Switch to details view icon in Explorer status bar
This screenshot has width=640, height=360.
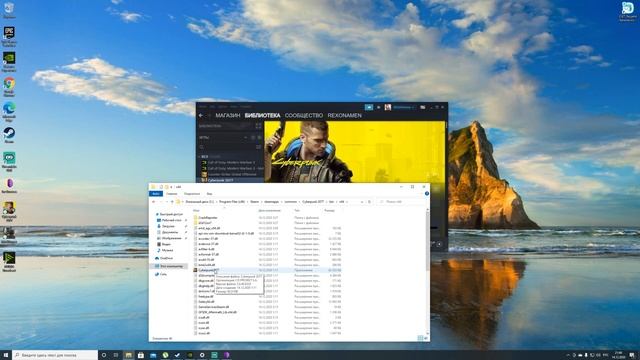pyautogui.click(x=420, y=338)
